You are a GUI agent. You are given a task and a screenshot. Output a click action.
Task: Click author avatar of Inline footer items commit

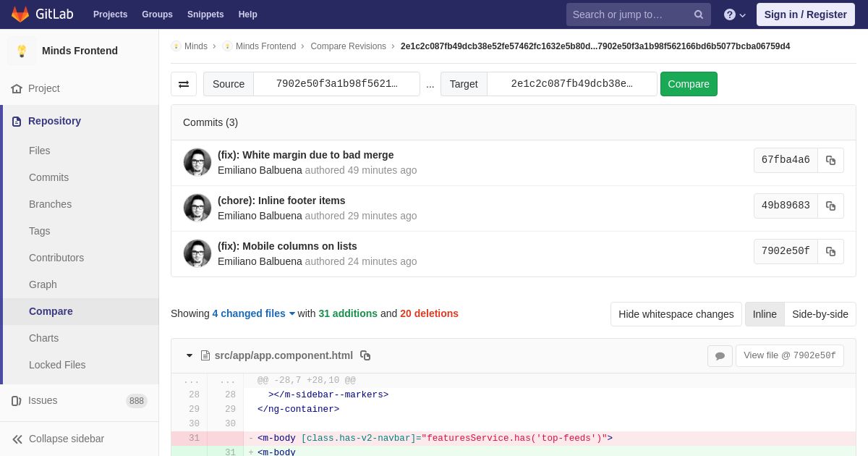[x=197, y=208]
